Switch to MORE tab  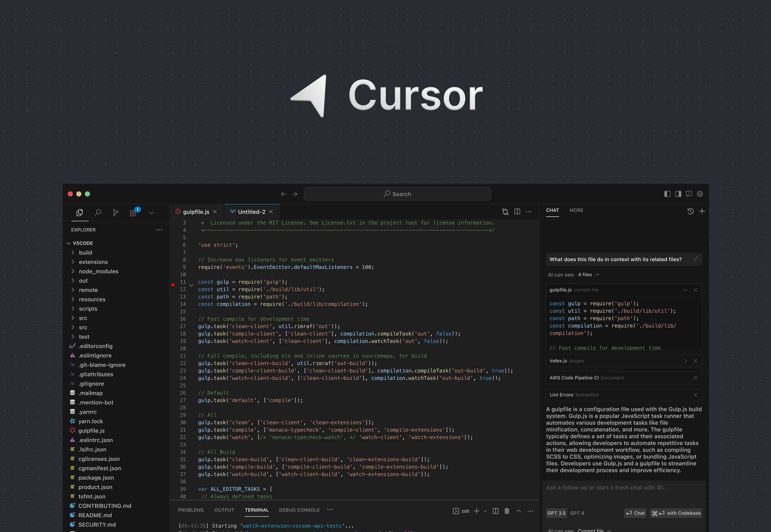click(x=576, y=210)
